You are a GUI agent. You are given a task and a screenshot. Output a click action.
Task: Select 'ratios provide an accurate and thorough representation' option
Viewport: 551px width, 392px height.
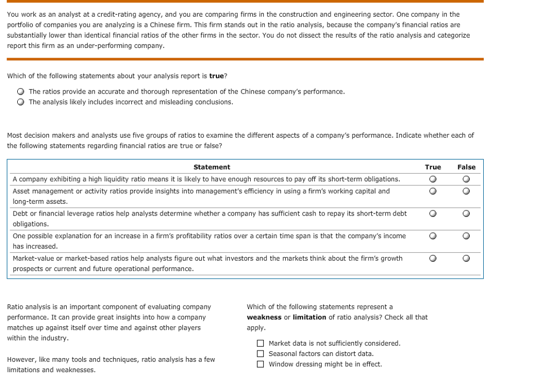tap(21, 91)
